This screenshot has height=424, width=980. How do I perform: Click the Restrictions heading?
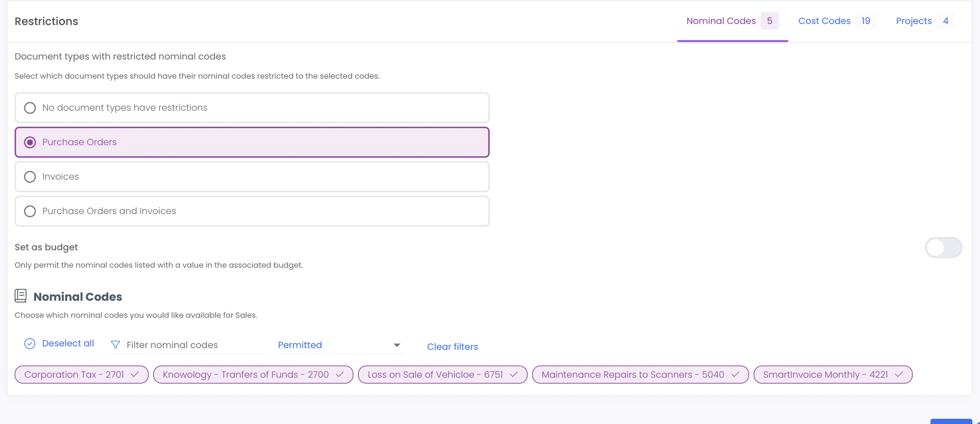(x=46, y=21)
